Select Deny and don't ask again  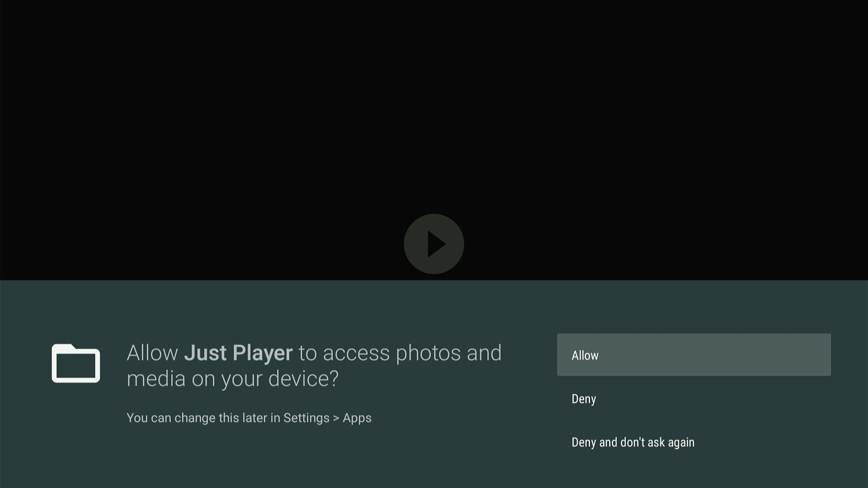(693, 442)
